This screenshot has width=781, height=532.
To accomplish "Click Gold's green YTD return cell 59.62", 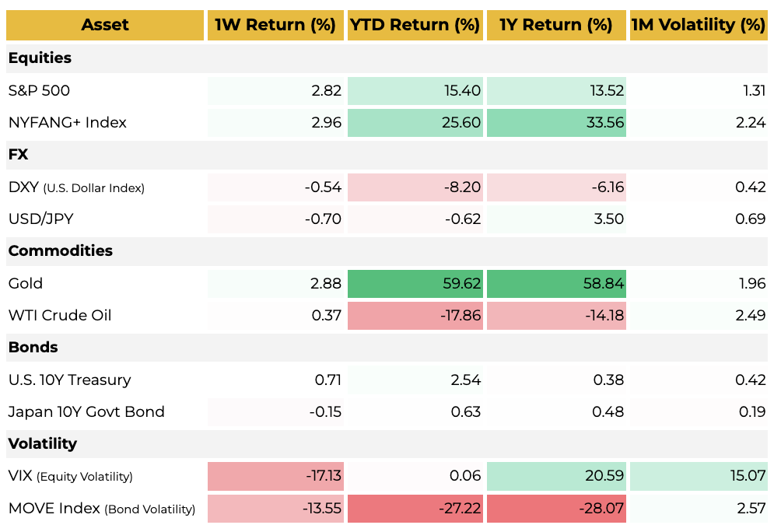I will [415, 284].
